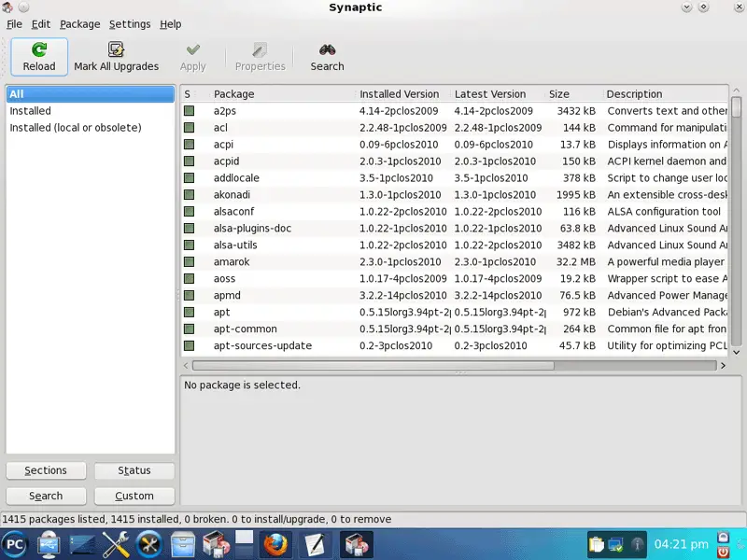The width and height of the screenshot is (747, 560).
Task: Sort by the Installed Version column header
Action: (x=403, y=94)
